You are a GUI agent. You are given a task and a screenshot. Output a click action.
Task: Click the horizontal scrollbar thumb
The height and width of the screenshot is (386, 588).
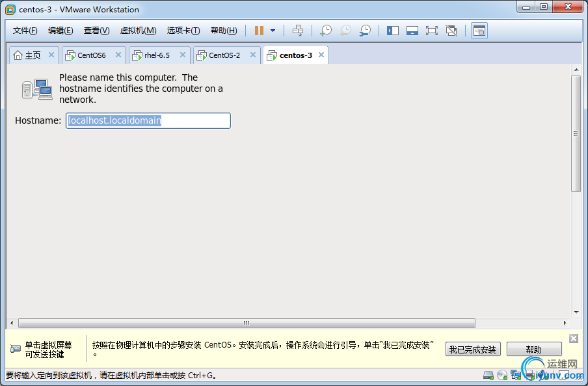pyautogui.click(x=247, y=323)
